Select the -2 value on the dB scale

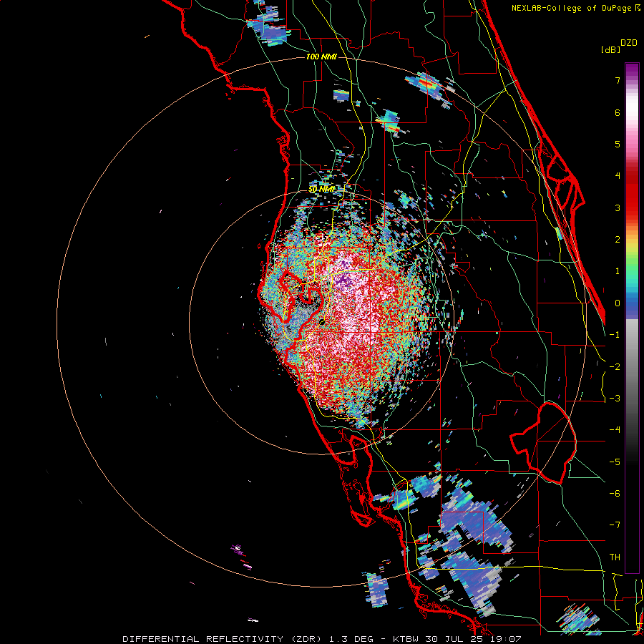tap(615, 367)
